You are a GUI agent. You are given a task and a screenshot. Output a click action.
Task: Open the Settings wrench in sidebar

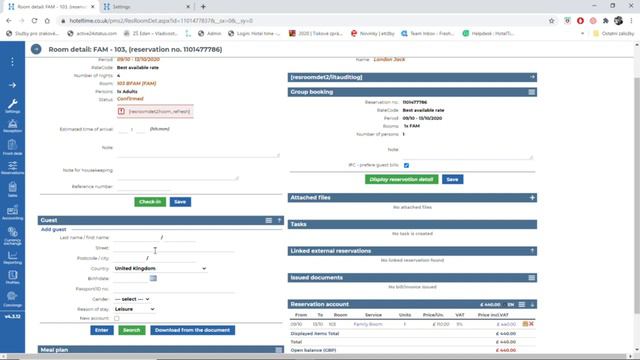point(12,106)
